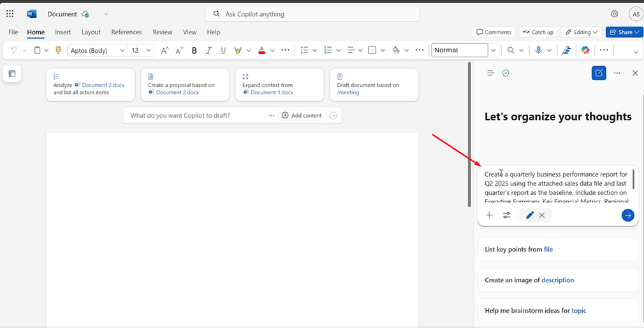Open the Normal styles dropdown

point(493,50)
